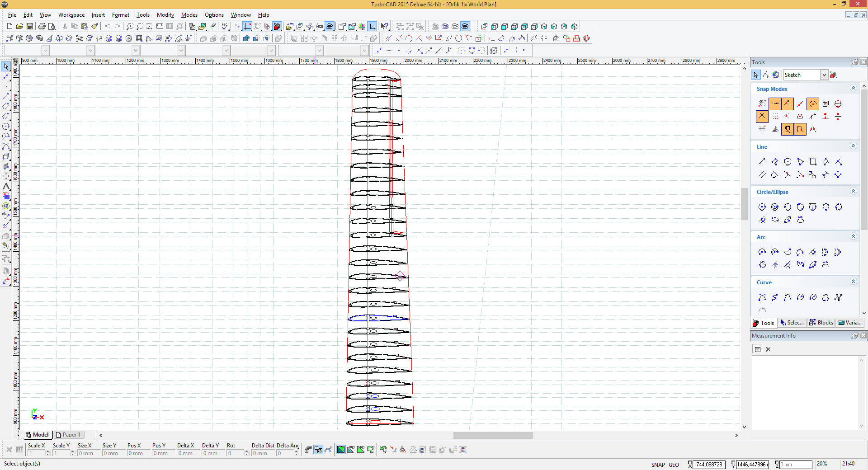Click the Text tool on left toolbar
This screenshot has width=868, height=470.
tap(6, 186)
